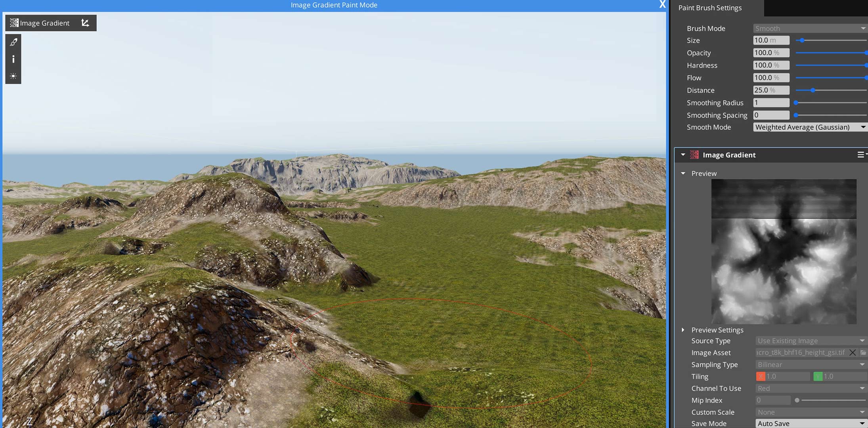Image resolution: width=868 pixels, height=428 pixels.
Task: Close the Image Gradient Paint Mode window
Action: click(662, 5)
